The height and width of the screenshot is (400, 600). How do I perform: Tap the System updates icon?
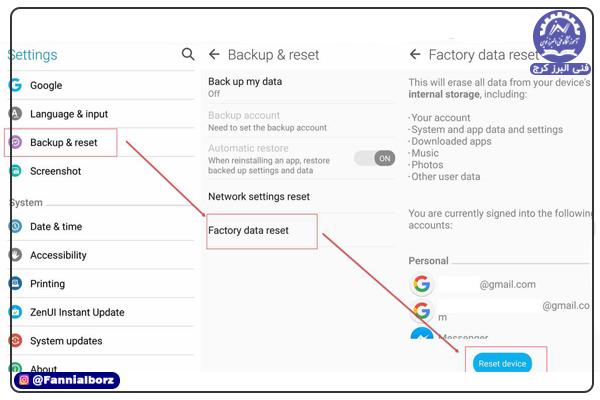pos(15,340)
